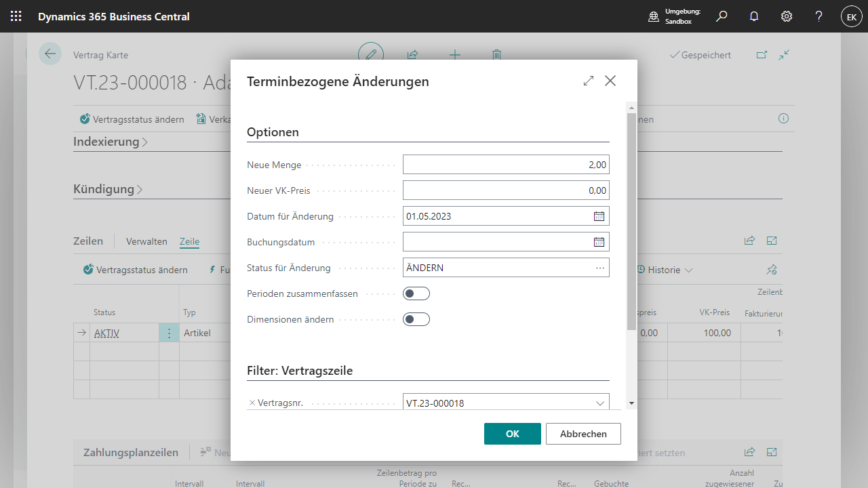Expand the dialog to full size
The image size is (868, 488).
(x=588, y=81)
